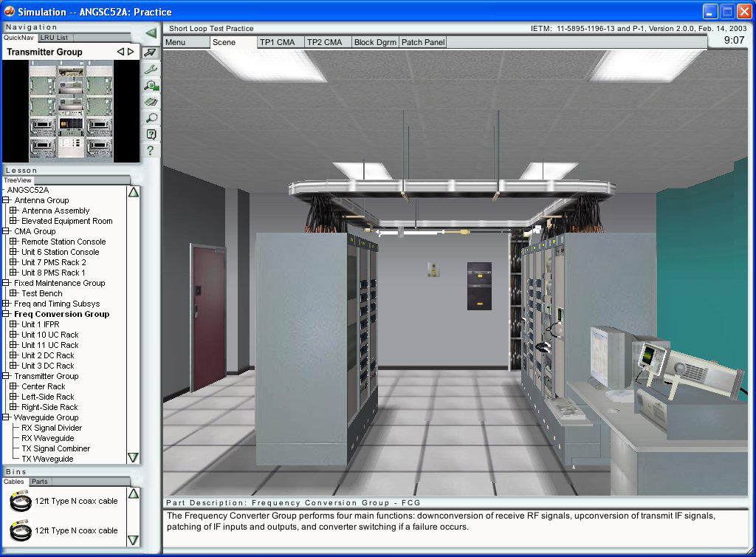Click the Transmitter Group rack thumbnail
Viewport: 756px width, 557px height.
click(x=71, y=111)
